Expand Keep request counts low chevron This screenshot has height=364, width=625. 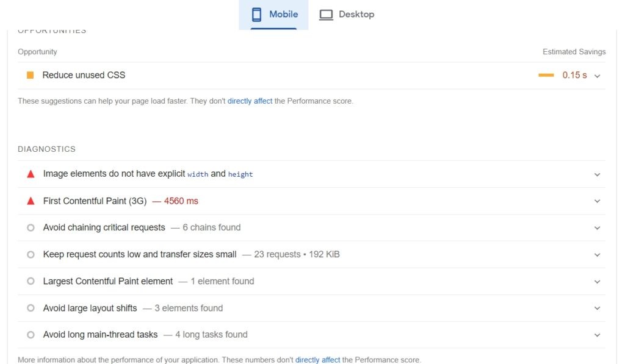pyautogui.click(x=597, y=255)
